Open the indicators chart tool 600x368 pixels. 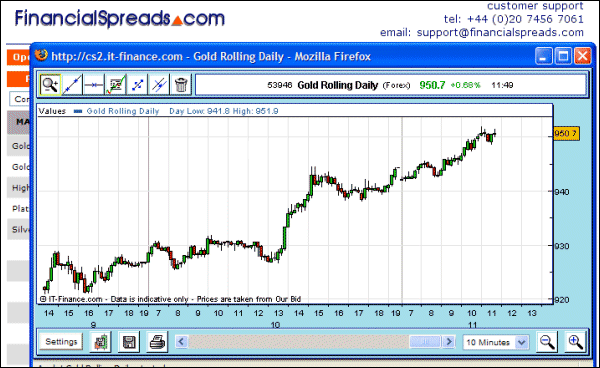tap(116, 85)
